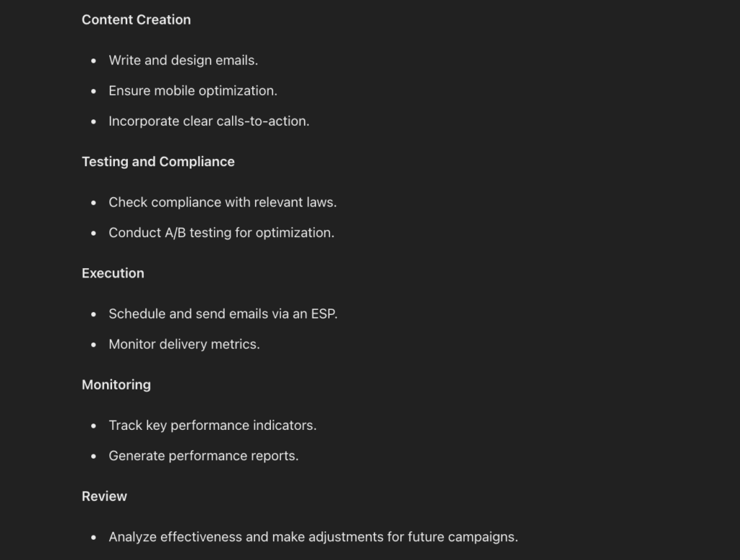
Task: Click the bullet point before "Write and design emails"
Action: click(x=93, y=61)
